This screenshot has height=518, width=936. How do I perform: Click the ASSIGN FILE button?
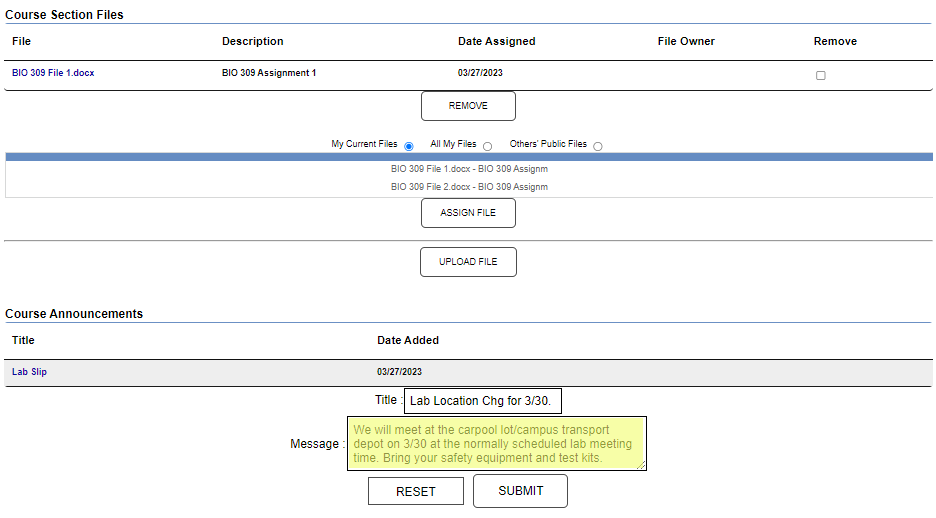click(468, 213)
